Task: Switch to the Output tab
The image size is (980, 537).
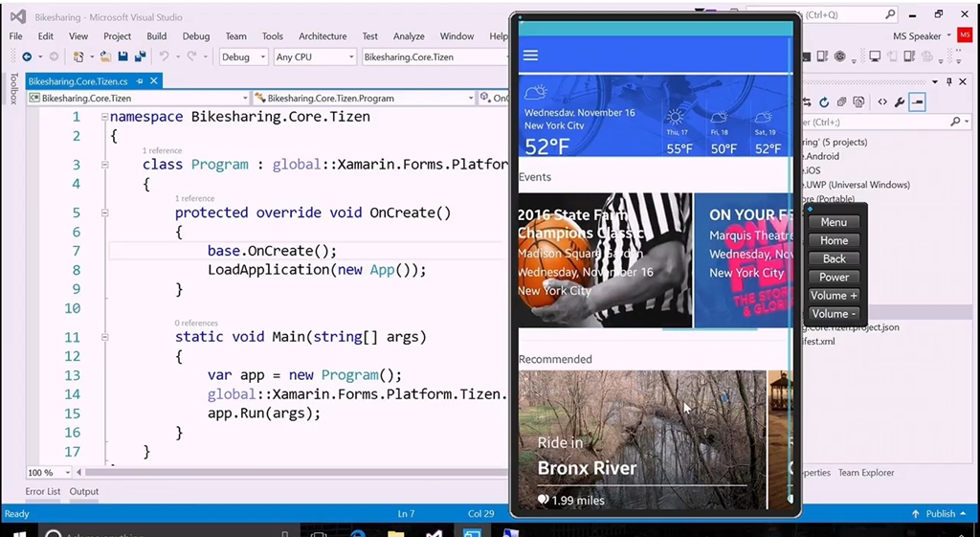Action: 84,491
